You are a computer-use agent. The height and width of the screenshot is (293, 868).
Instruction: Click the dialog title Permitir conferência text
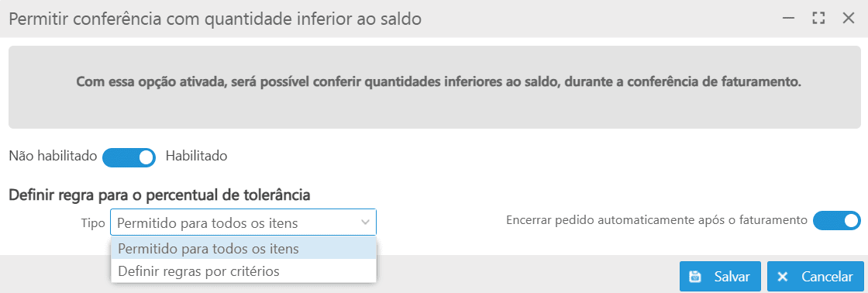pos(215,19)
